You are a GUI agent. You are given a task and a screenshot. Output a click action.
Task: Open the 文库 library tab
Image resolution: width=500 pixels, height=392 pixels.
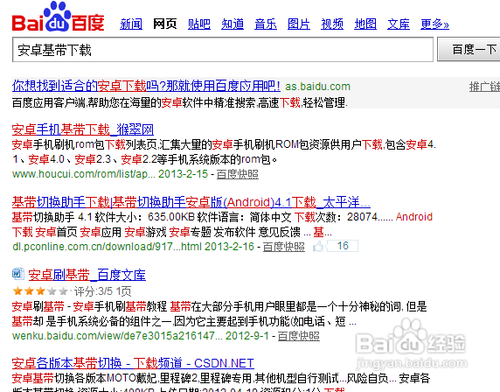[x=398, y=24]
